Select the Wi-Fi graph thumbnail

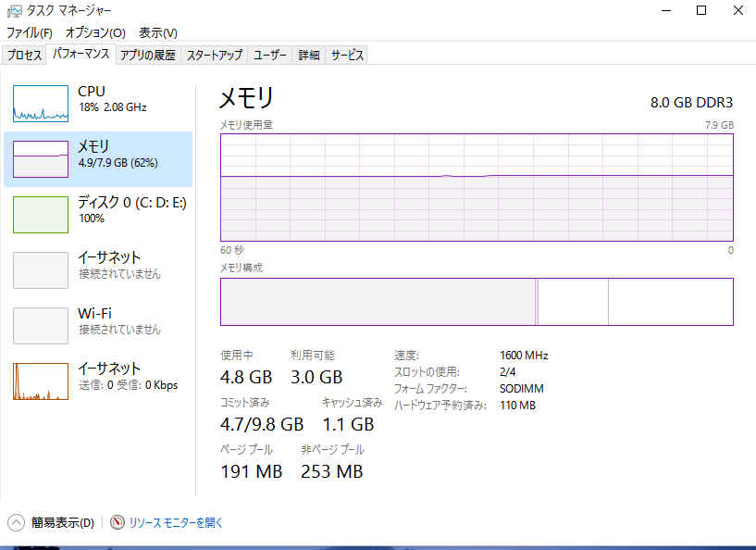coord(41,326)
